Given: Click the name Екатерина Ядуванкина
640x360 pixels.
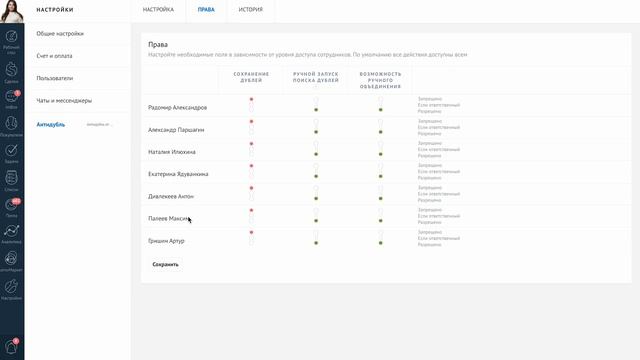Looking at the screenshot, I should (x=178, y=174).
